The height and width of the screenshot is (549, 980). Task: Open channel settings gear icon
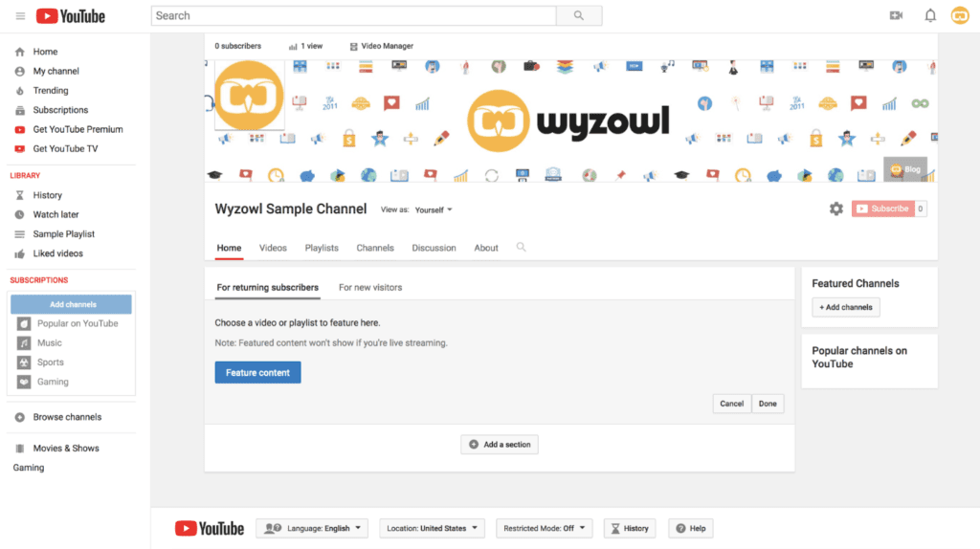pyautogui.click(x=836, y=209)
